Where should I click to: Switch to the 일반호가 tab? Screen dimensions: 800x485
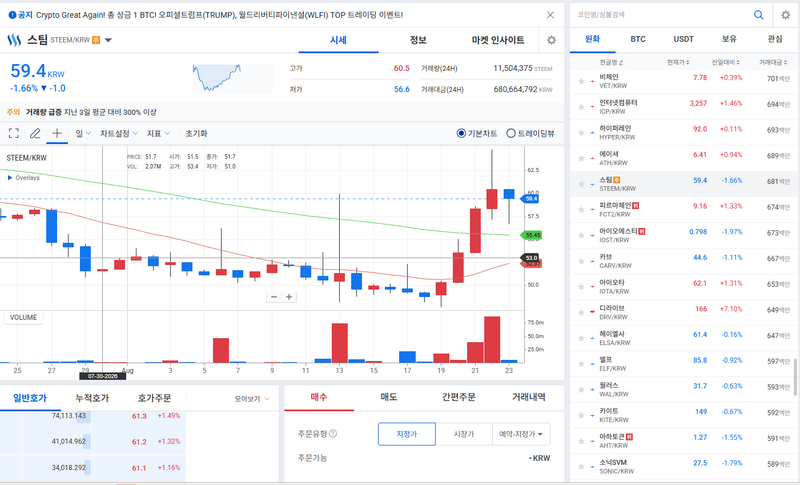coord(30,398)
